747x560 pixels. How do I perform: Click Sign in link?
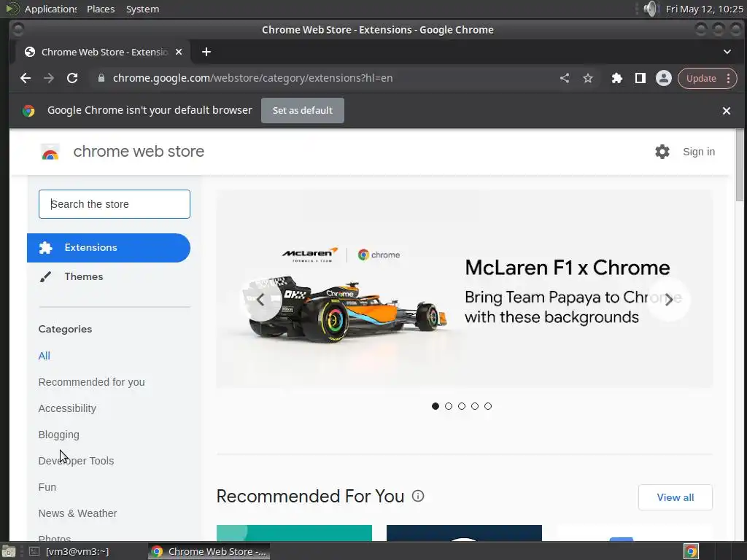(699, 152)
